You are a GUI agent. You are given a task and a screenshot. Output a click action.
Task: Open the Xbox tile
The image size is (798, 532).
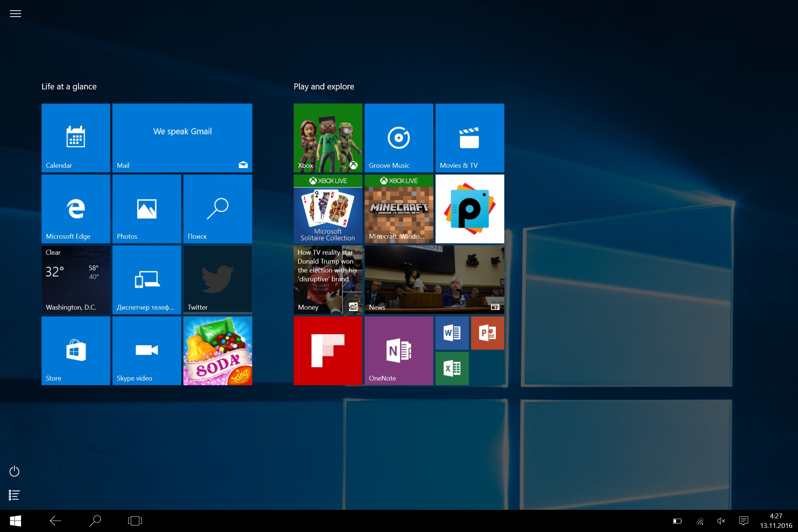pos(328,138)
